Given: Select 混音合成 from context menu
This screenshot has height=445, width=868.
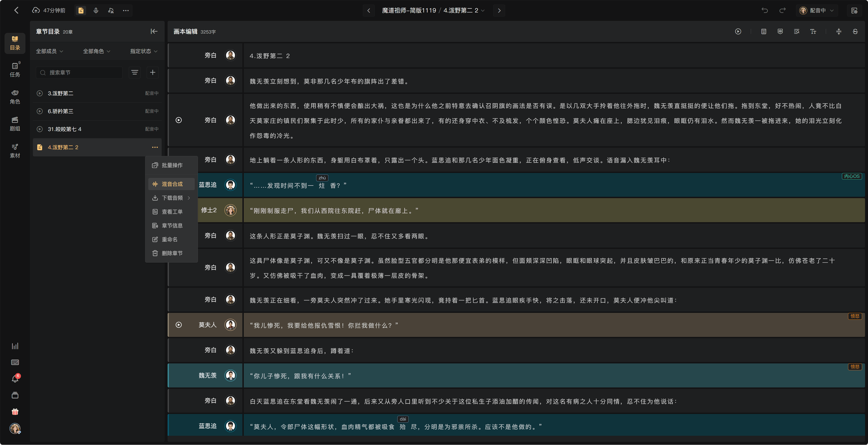Looking at the screenshot, I should [172, 184].
